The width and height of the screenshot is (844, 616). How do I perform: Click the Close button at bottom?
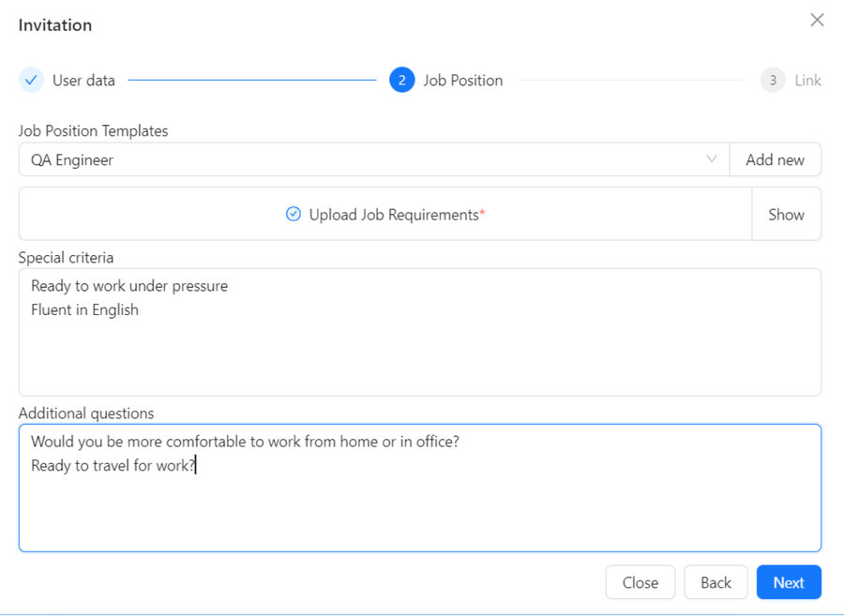640,582
